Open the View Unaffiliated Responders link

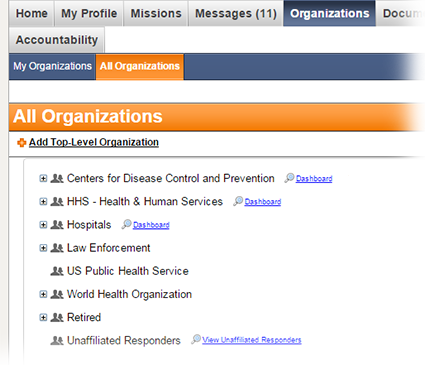(252, 340)
